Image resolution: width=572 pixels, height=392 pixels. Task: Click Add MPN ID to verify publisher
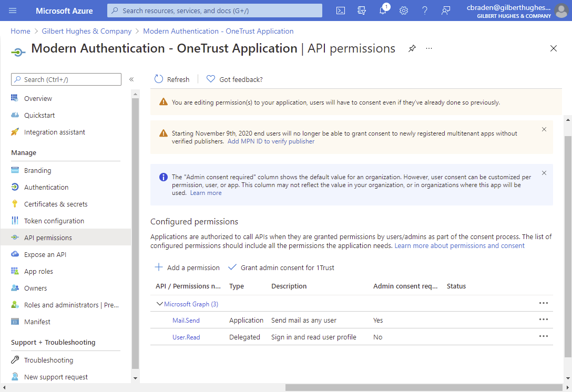tap(271, 141)
